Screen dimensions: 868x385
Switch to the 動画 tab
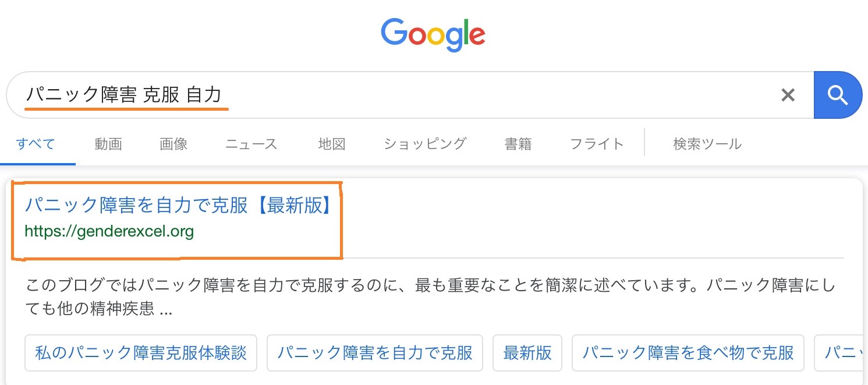[x=108, y=143]
